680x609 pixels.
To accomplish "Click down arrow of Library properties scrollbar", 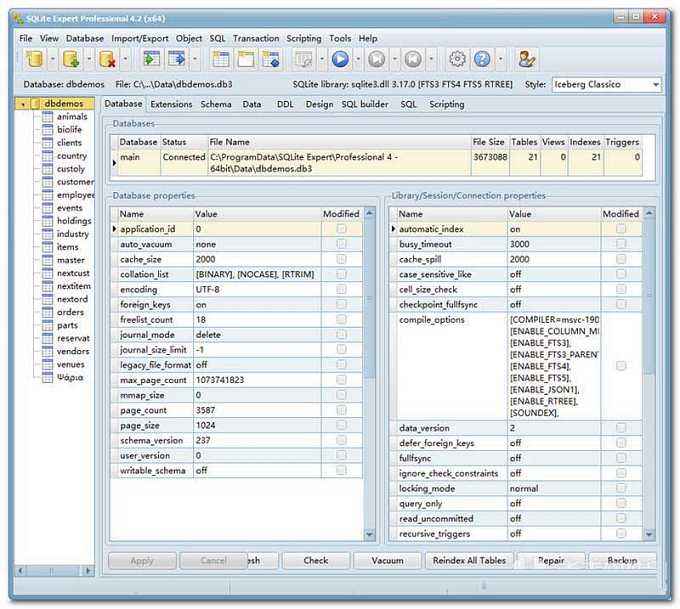I will [649, 534].
